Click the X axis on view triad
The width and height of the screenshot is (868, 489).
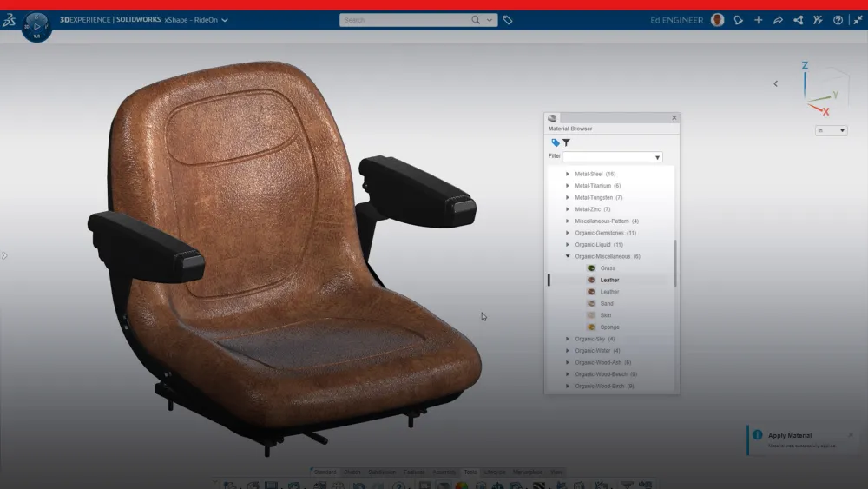[x=825, y=112]
